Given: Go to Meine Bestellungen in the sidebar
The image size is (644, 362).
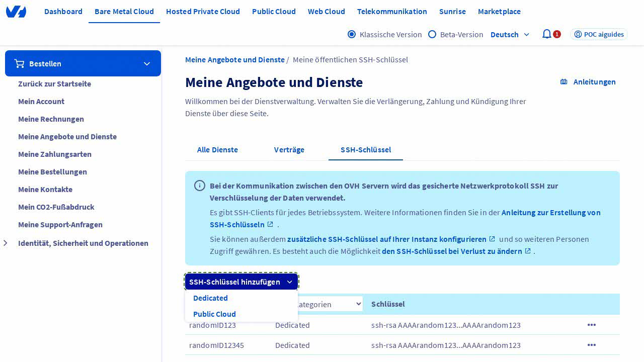Looking at the screenshot, I should point(52,172).
